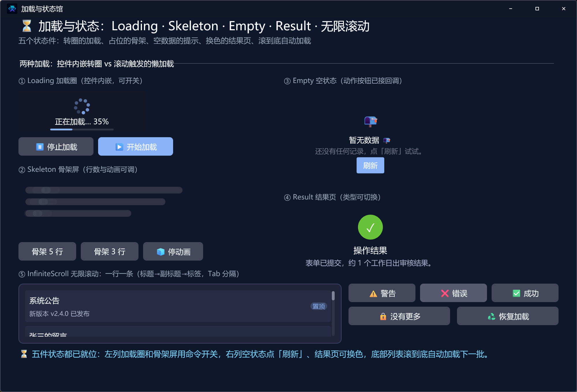577x392 pixels.
Task: Click the hourglass icon in page title
Action: (27, 26)
